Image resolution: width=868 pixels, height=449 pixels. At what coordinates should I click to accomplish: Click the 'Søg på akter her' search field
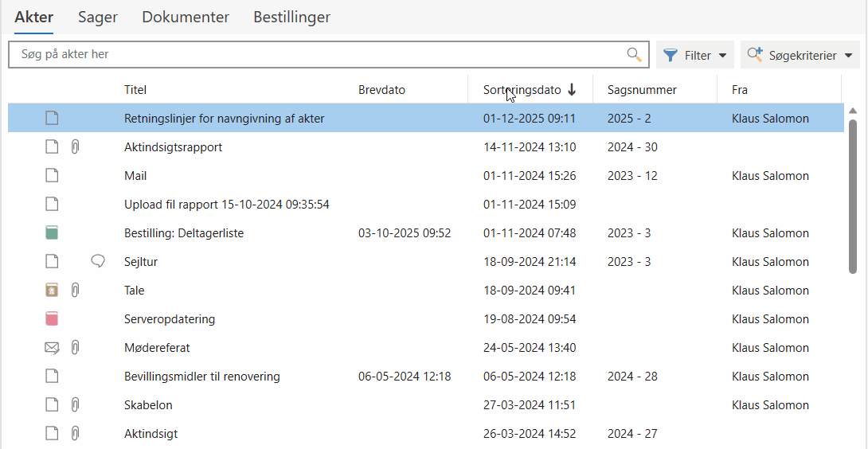point(319,55)
